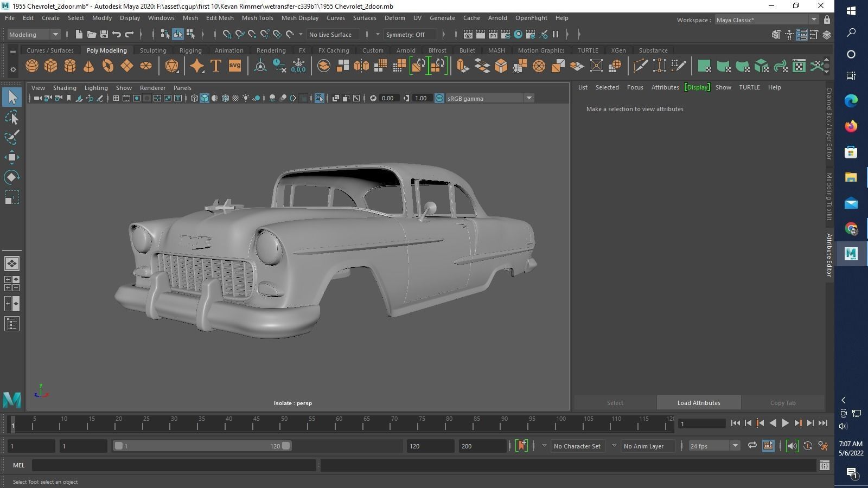The height and width of the screenshot is (488, 868).
Task: Open the 24 fps frame rate dropdown
Action: click(735, 446)
